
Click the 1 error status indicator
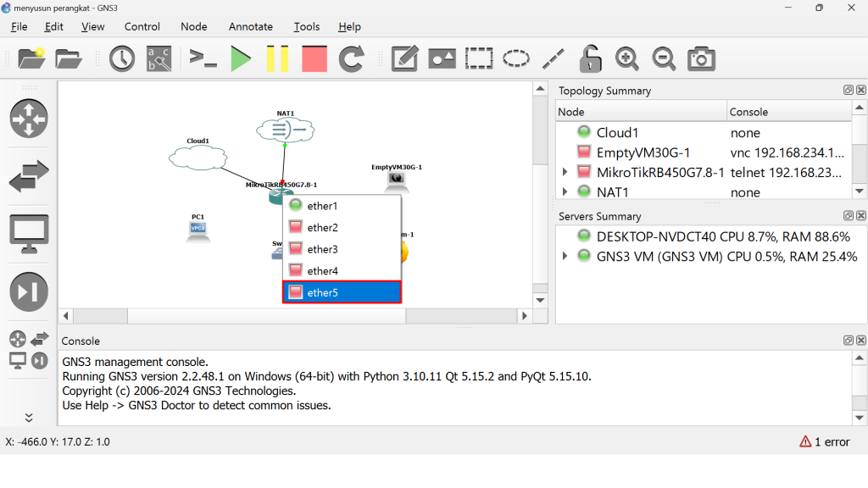click(824, 441)
